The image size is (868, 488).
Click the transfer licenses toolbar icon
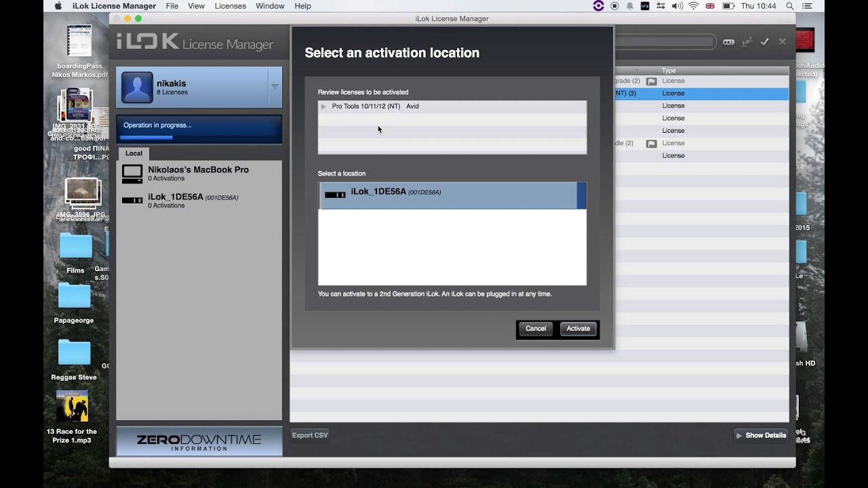pos(747,42)
